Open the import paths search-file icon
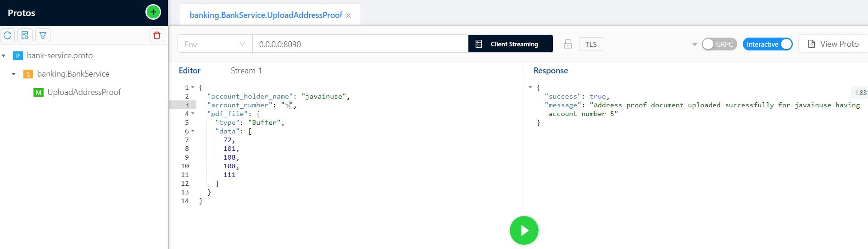The width and height of the screenshot is (868, 249). pyautogui.click(x=25, y=35)
